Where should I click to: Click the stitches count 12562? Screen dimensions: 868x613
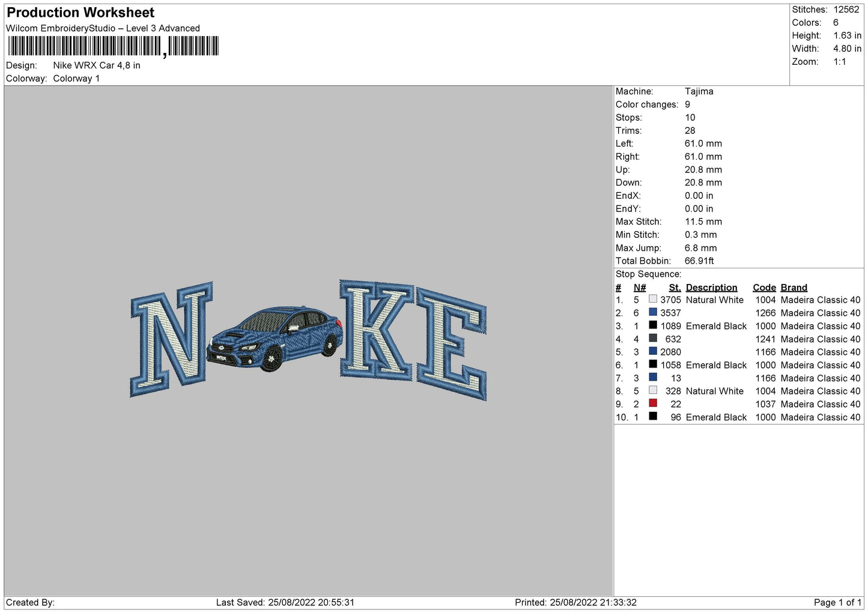tap(846, 10)
